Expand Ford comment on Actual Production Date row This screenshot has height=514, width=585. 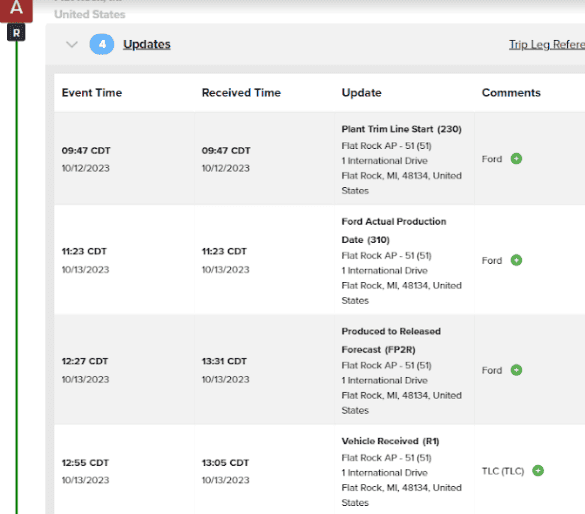point(516,260)
